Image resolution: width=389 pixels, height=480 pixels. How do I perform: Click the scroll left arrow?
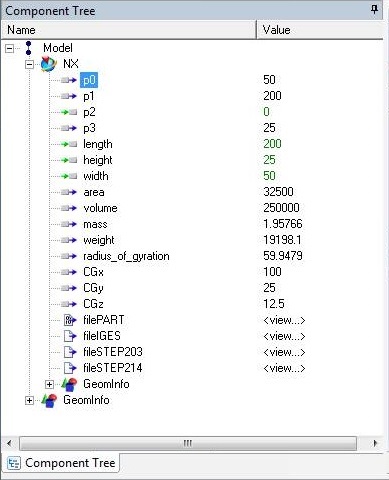coord(9,444)
